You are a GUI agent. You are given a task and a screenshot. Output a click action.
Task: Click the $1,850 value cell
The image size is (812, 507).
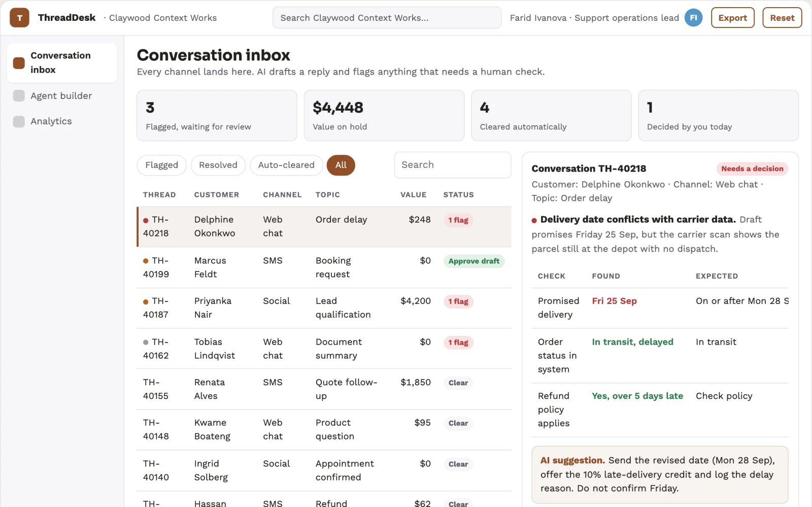click(416, 383)
